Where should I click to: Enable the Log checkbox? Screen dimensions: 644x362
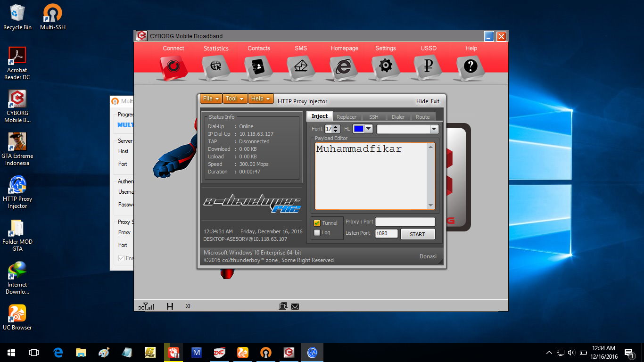[317, 232]
